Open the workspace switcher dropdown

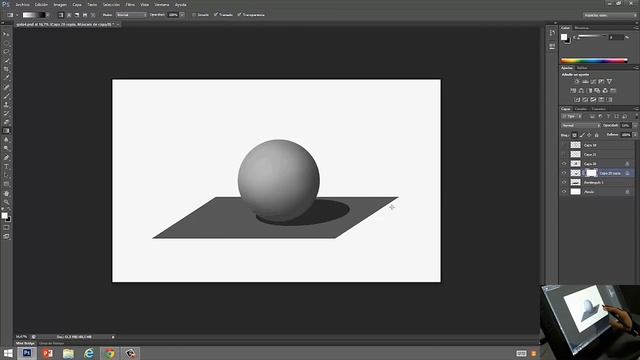(610, 15)
